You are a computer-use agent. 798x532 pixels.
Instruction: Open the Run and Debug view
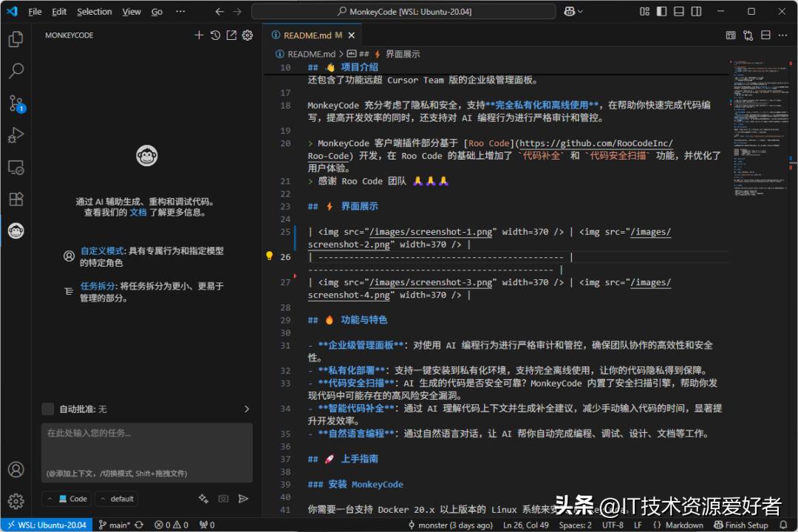pos(16,135)
